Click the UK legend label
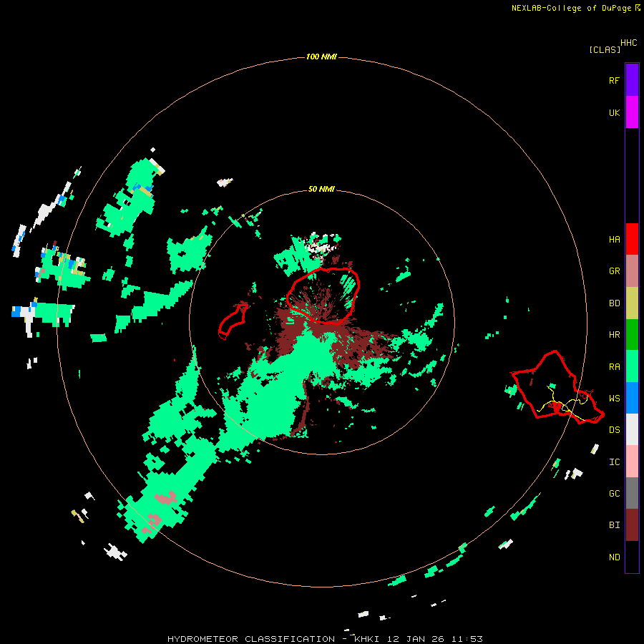Viewport: 644px width, 644px height. pyautogui.click(x=614, y=112)
